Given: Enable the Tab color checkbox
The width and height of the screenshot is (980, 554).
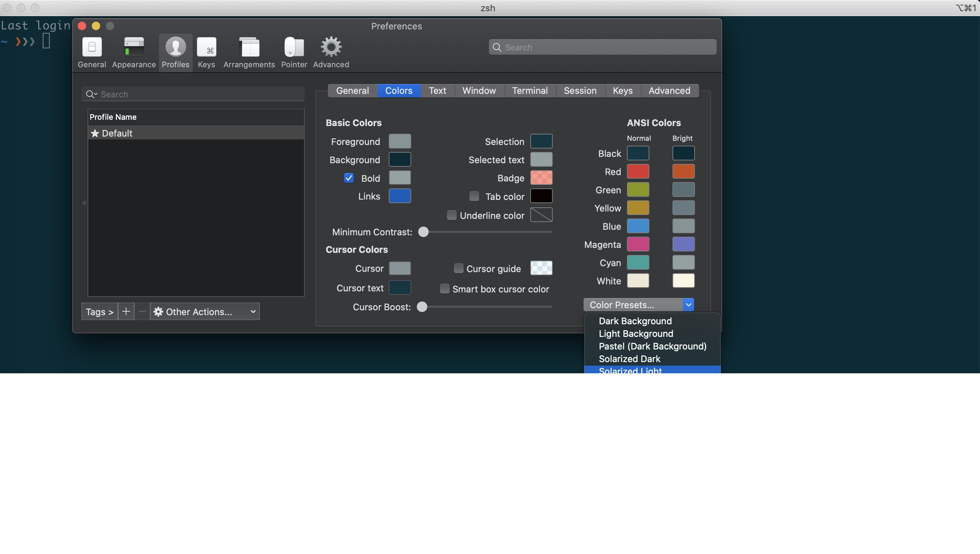Looking at the screenshot, I should coord(474,196).
